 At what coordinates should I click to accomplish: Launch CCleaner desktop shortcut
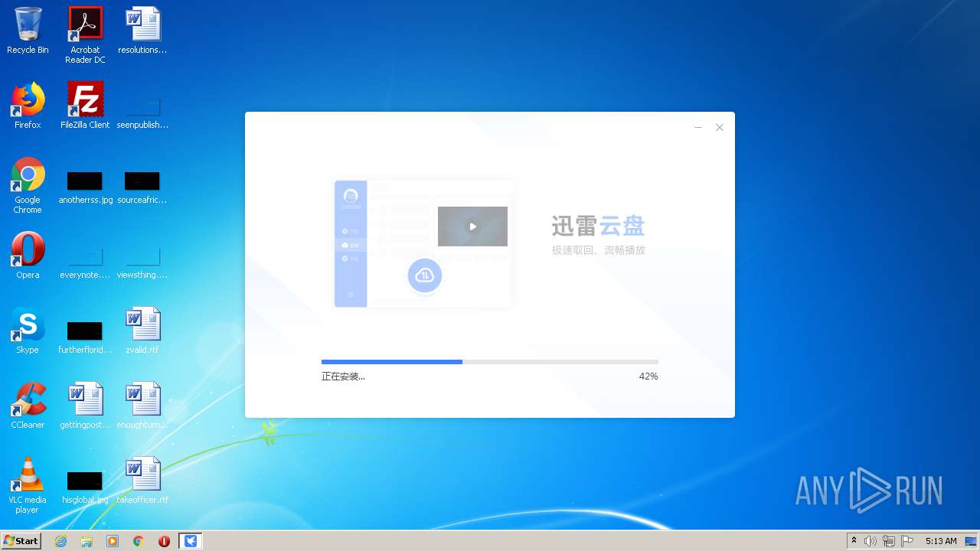pos(28,406)
